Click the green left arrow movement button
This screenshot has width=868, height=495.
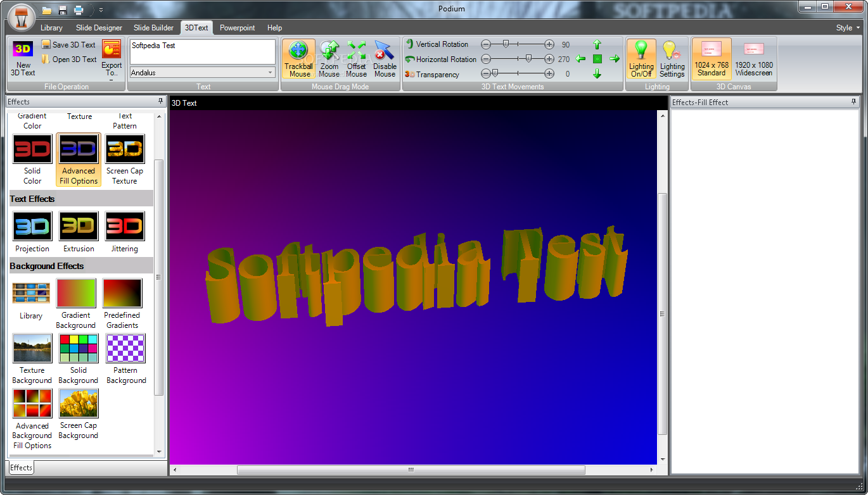point(580,59)
